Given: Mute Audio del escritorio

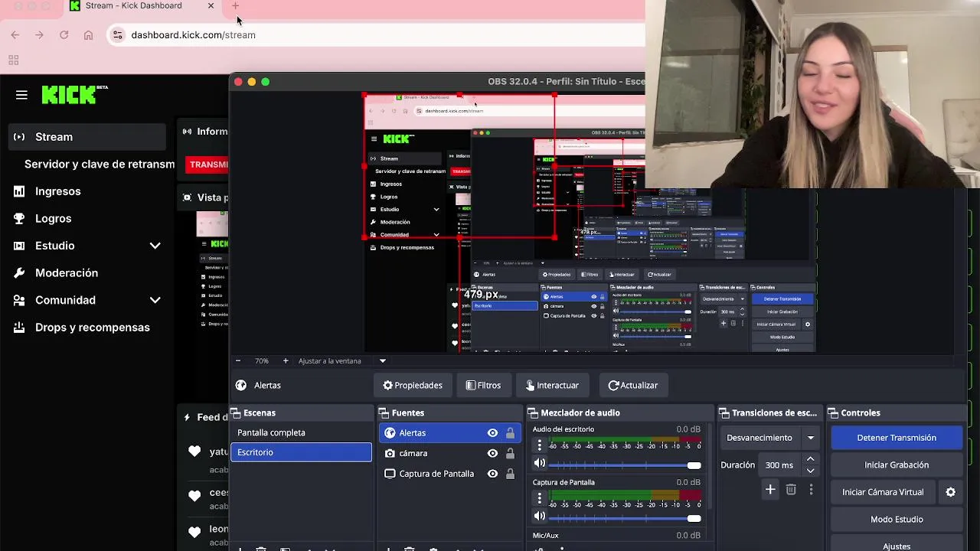Looking at the screenshot, I should coord(540,463).
